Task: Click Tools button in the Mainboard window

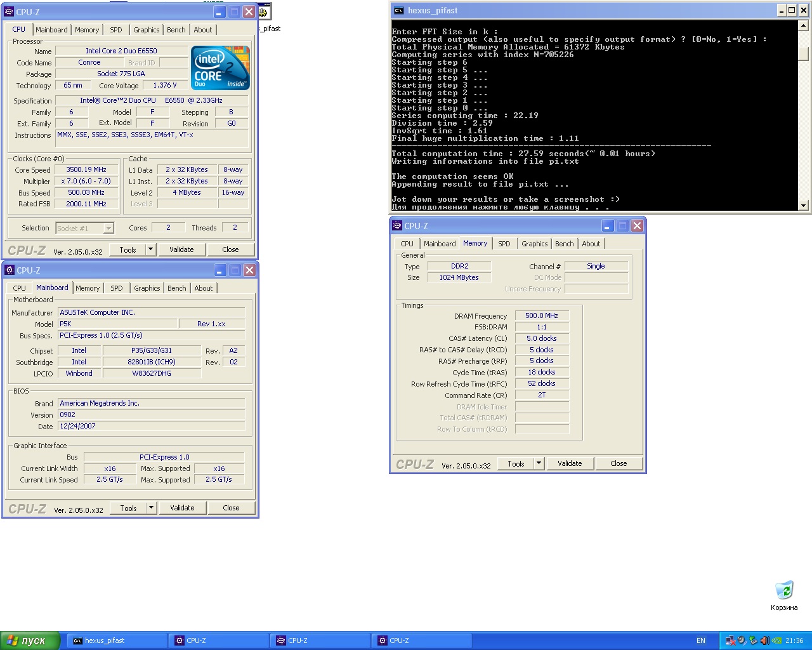Action: (x=129, y=508)
